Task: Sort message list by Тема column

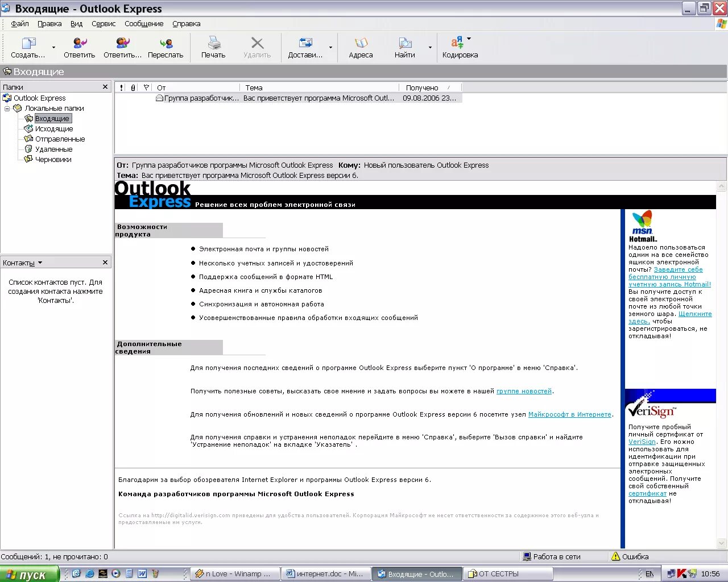Action: pyautogui.click(x=320, y=88)
